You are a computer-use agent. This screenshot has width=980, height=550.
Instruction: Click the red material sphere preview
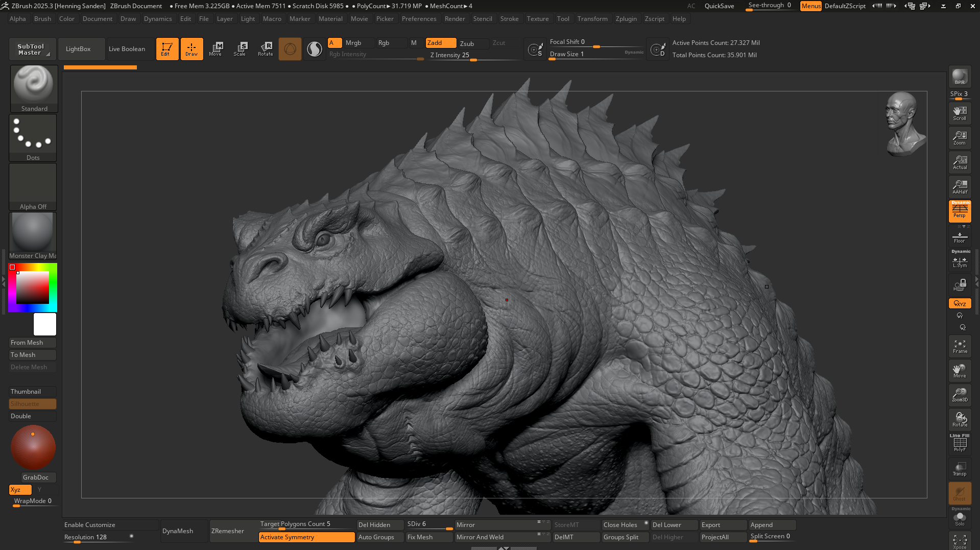click(x=33, y=447)
